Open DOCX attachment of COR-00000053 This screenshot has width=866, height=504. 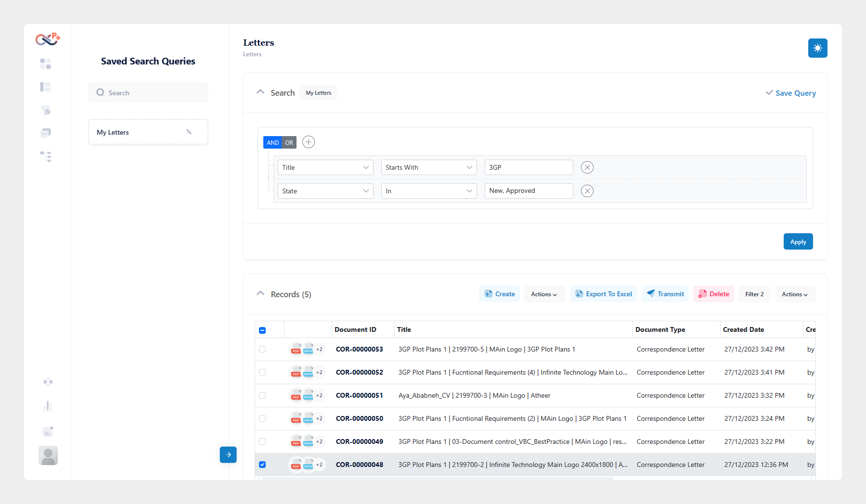click(308, 349)
